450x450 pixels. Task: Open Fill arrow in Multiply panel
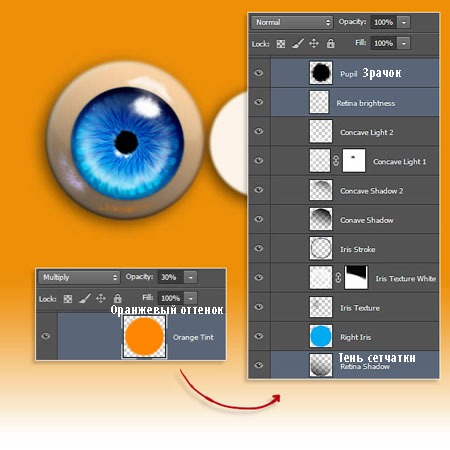click(191, 298)
